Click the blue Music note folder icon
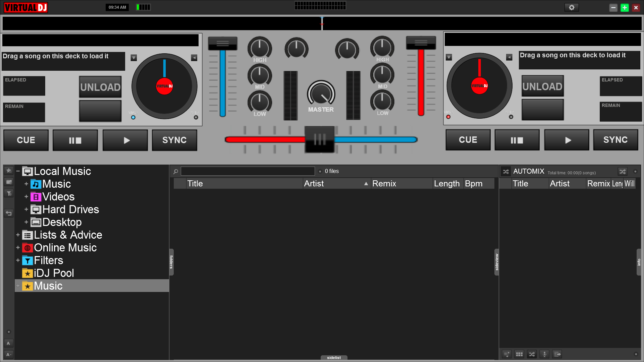644x362 pixels. [36, 184]
